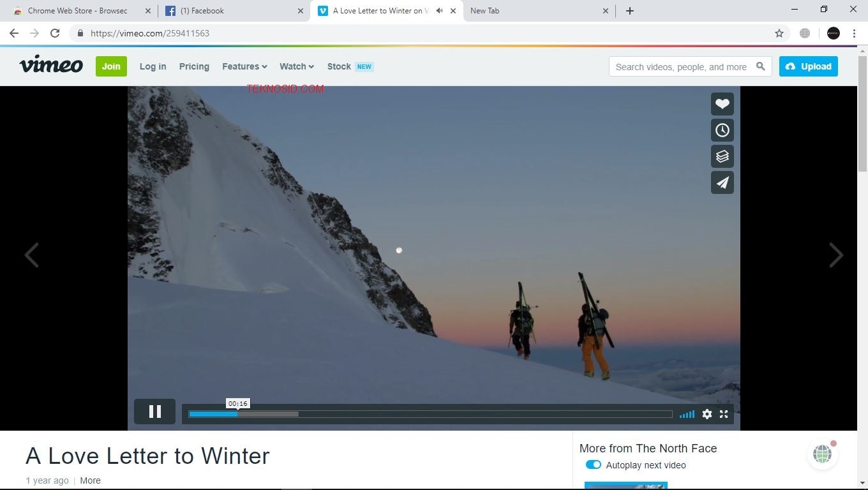Open video settings gear in the player
This screenshot has height=490, width=868.
tap(707, 414)
